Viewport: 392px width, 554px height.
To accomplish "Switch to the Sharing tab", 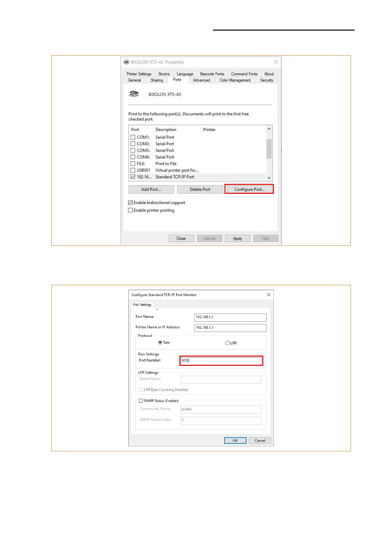I will coord(157,80).
